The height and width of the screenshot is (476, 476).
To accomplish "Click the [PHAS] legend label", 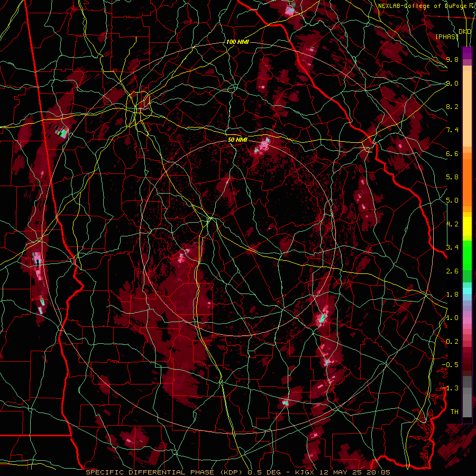I will (447, 36).
